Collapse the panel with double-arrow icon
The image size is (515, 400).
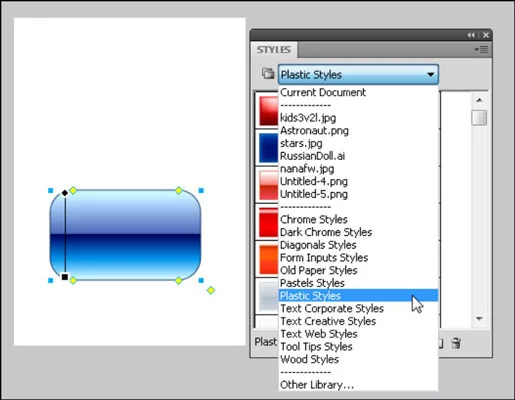[x=471, y=35]
